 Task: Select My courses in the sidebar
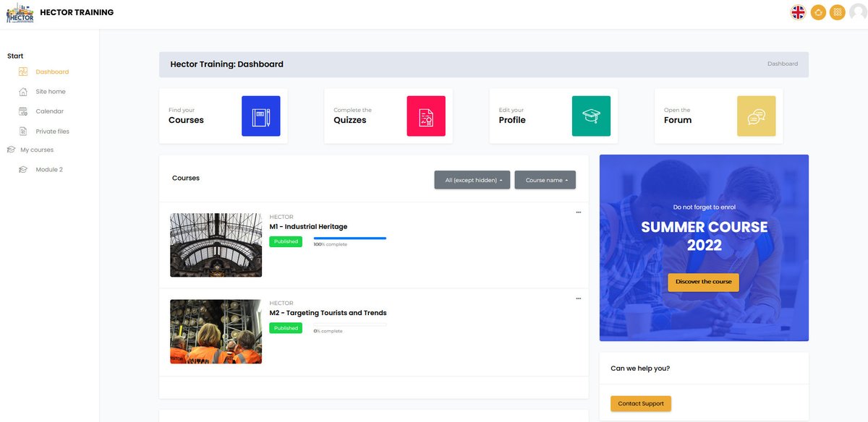click(x=37, y=150)
